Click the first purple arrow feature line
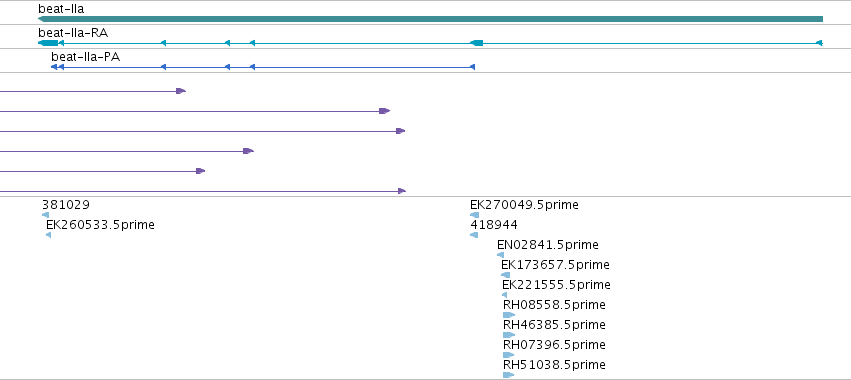The width and height of the screenshot is (851, 380). point(93,91)
